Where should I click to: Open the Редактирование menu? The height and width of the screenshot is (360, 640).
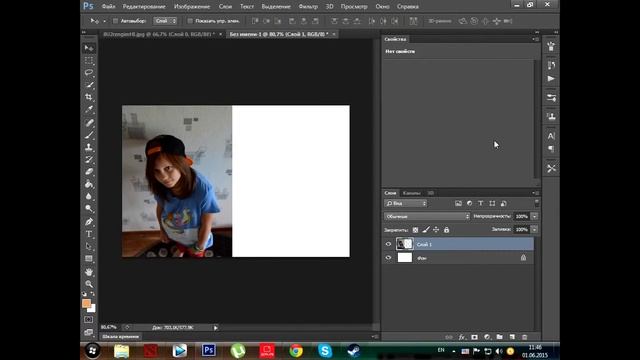click(144, 7)
